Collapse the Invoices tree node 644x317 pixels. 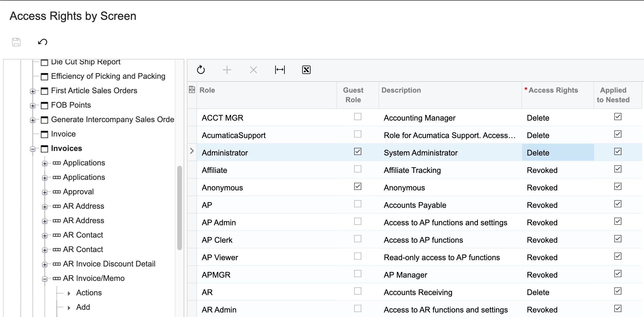tap(33, 149)
